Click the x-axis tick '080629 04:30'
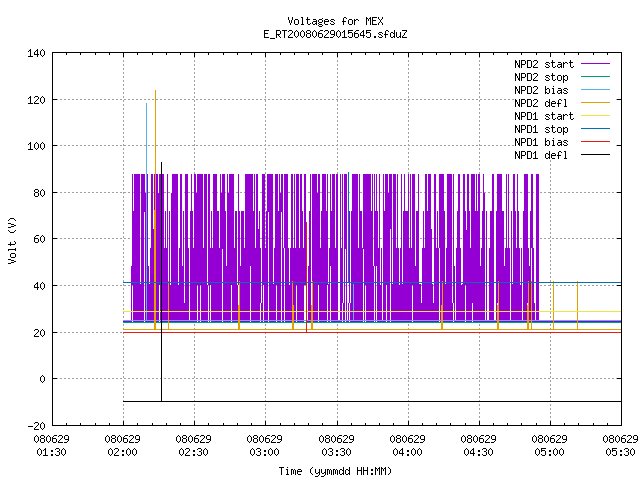Image resolution: width=640 pixels, height=480 pixels. click(x=478, y=446)
